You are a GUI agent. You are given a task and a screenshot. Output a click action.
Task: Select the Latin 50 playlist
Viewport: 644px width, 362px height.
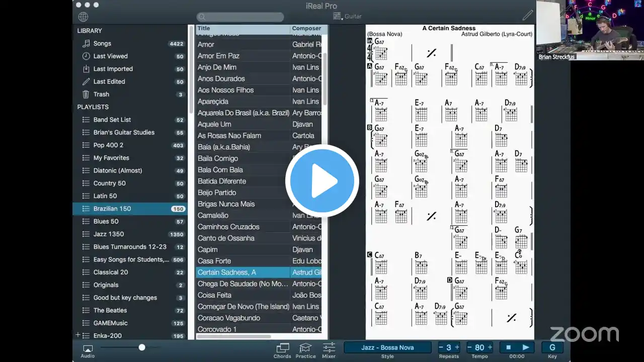(x=105, y=196)
